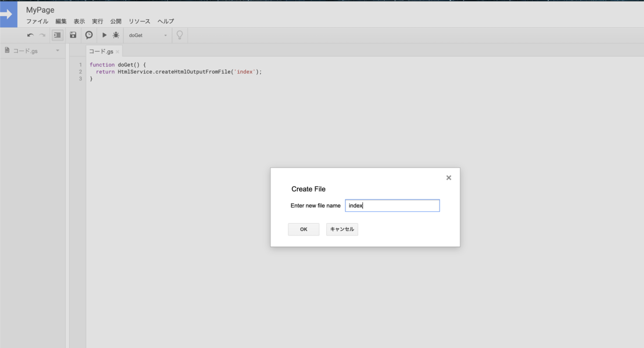The width and height of the screenshot is (644, 348).
Task: Click the redo arrow icon
Action: click(42, 35)
